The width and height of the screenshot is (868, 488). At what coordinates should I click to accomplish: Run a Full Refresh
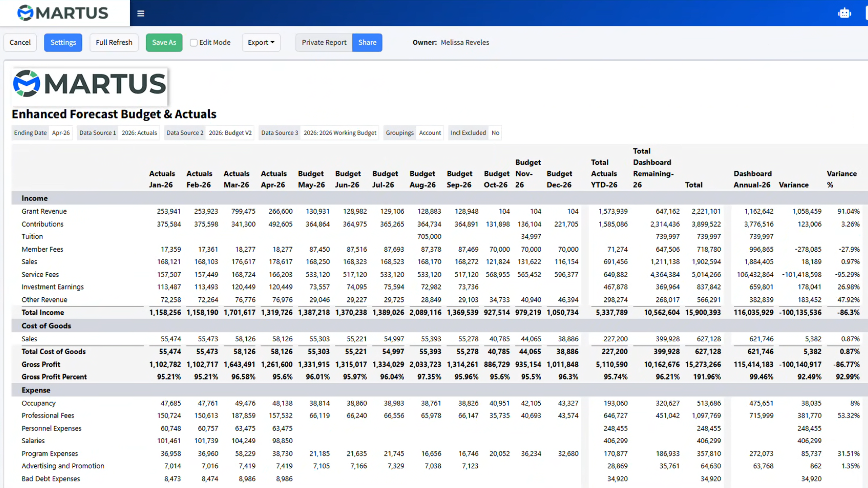[x=114, y=42]
